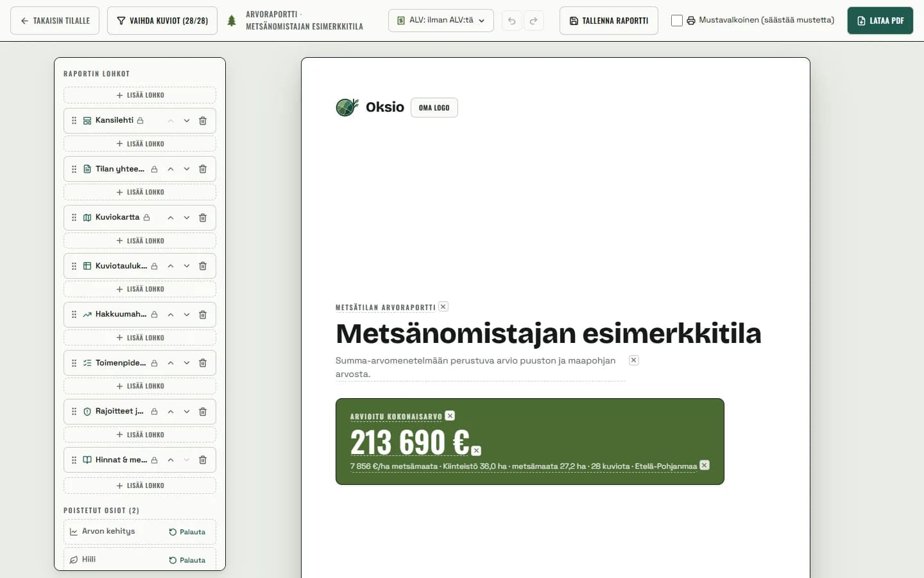This screenshot has width=924, height=578.
Task: Click the drag handle of Kuviokartta
Action: click(x=74, y=218)
